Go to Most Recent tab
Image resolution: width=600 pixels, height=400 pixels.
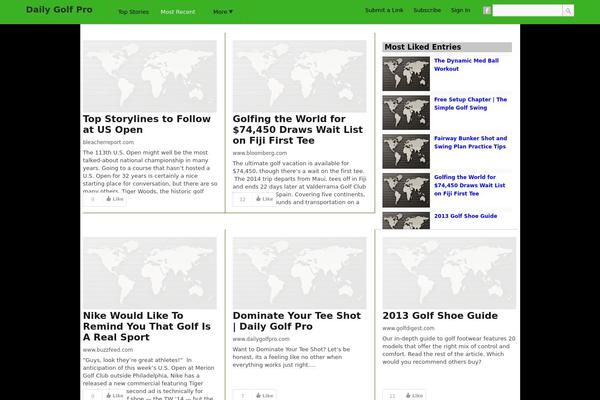click(x=178, y=12)
